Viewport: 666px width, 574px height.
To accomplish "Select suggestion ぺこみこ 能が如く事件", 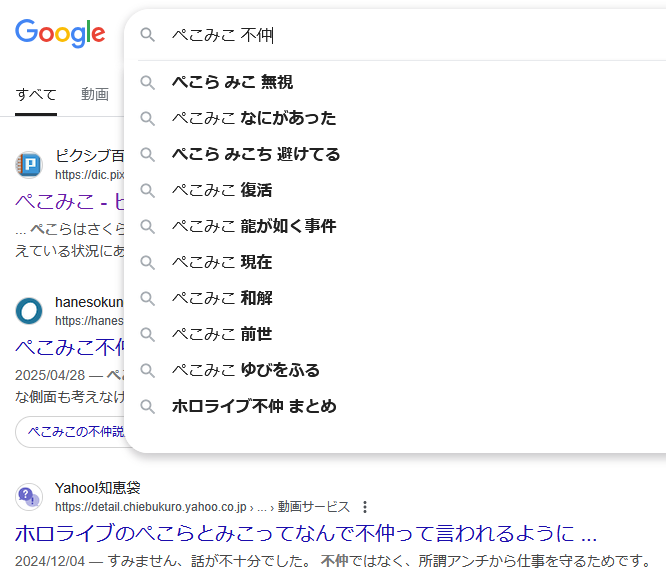I will point(253,226).
